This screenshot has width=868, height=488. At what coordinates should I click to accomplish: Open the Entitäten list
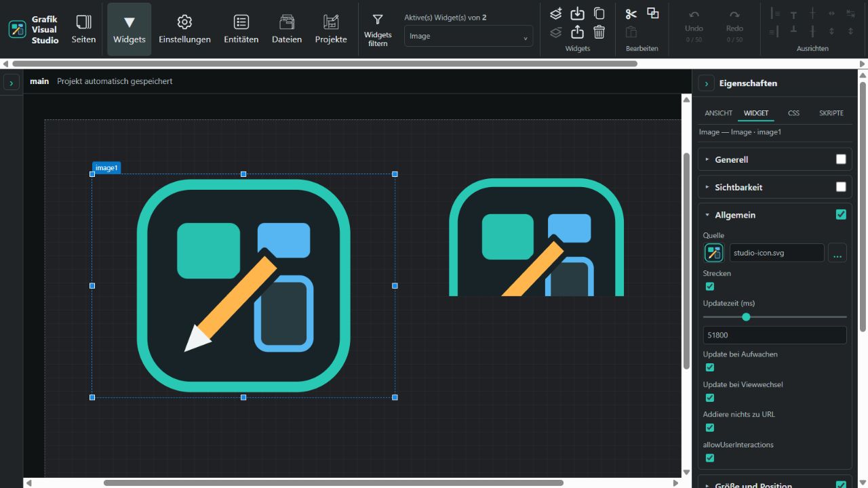click(241, 29)
